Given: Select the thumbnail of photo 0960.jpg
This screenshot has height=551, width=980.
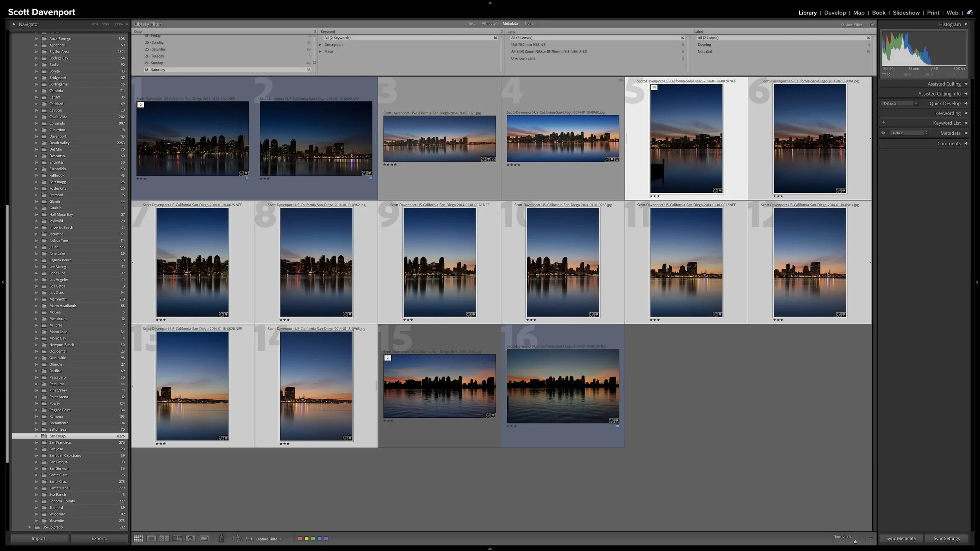Looking at the screenshot, I should pyautogui.click(x=563, y=138).
